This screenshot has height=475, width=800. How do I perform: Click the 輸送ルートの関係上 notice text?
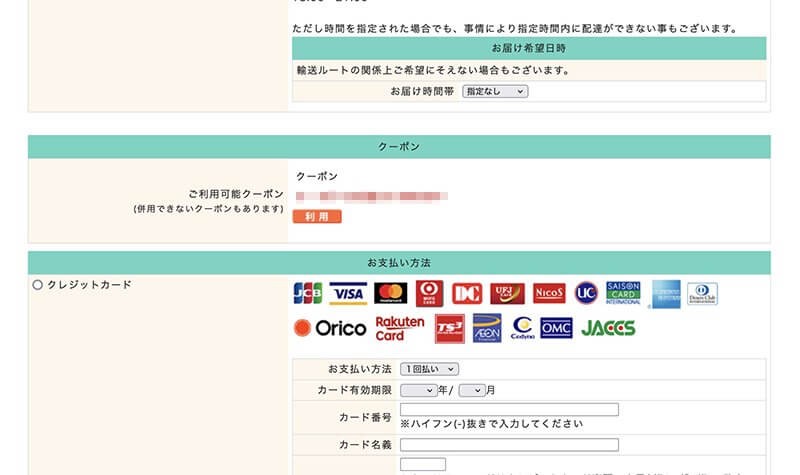click(x=433, y=70)
